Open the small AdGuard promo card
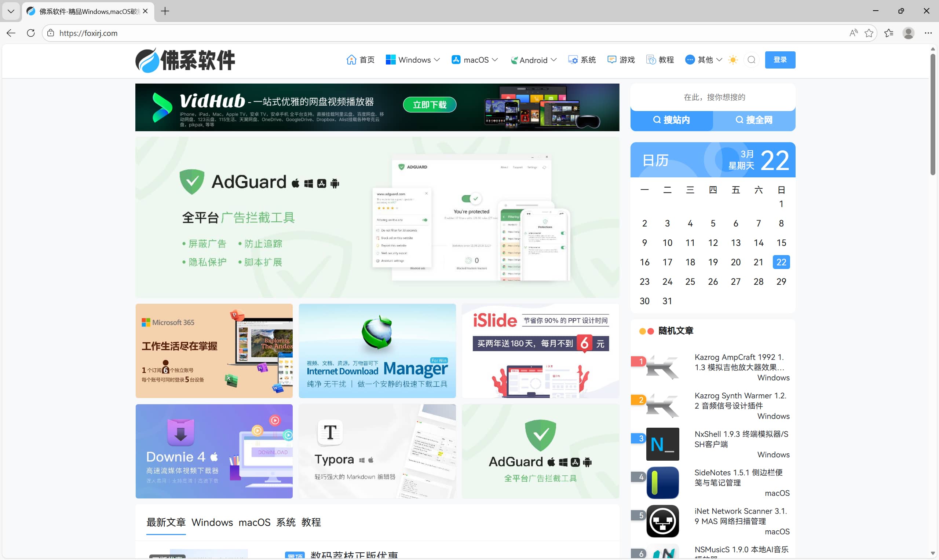This screenshot has height=560, width=939. (x=540, y=451)
